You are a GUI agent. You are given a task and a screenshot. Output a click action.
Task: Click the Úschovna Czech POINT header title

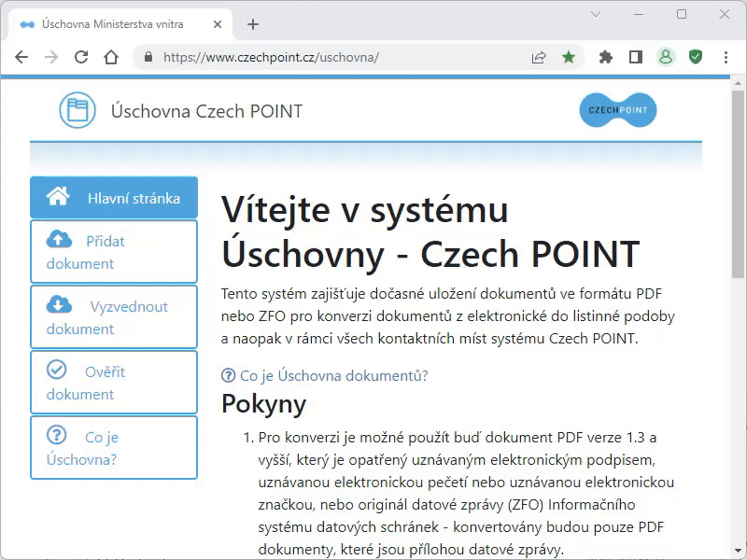pos(206,111)
